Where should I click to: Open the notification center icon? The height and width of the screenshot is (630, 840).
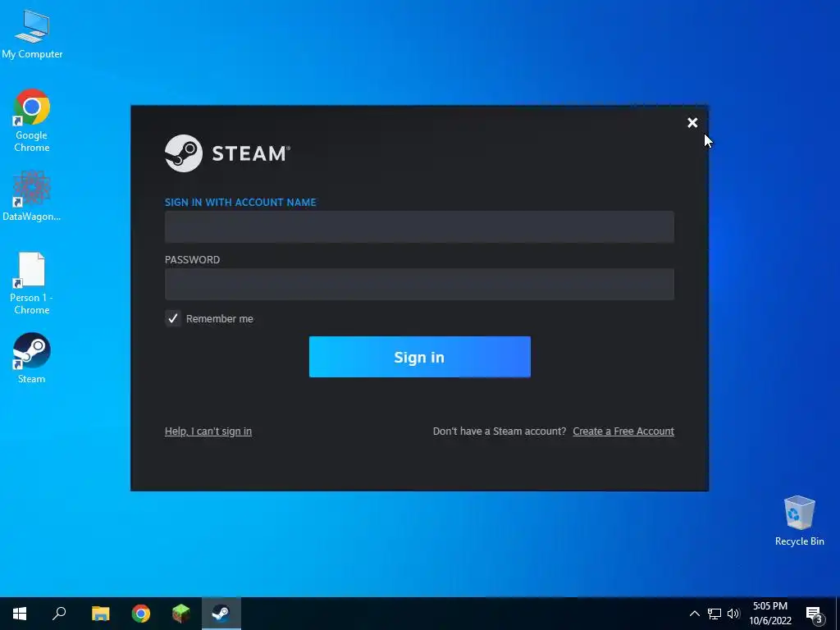pos(815,614)
